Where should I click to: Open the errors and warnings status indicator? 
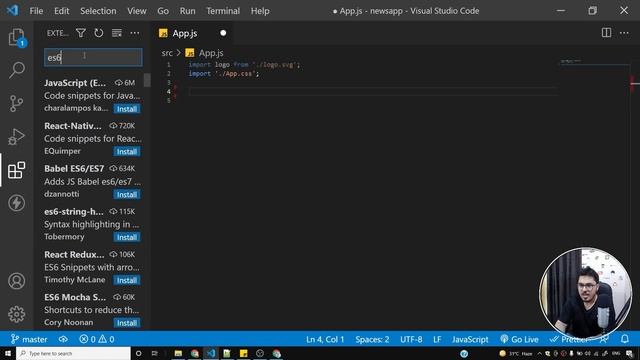pyautogui.click(x=97, y=339)
